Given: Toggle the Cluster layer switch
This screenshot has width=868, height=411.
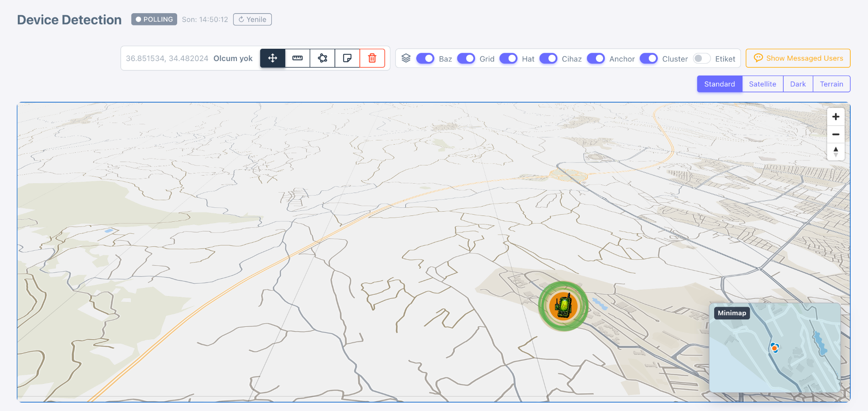Looking at the screenshot, I should pos(648,59).
